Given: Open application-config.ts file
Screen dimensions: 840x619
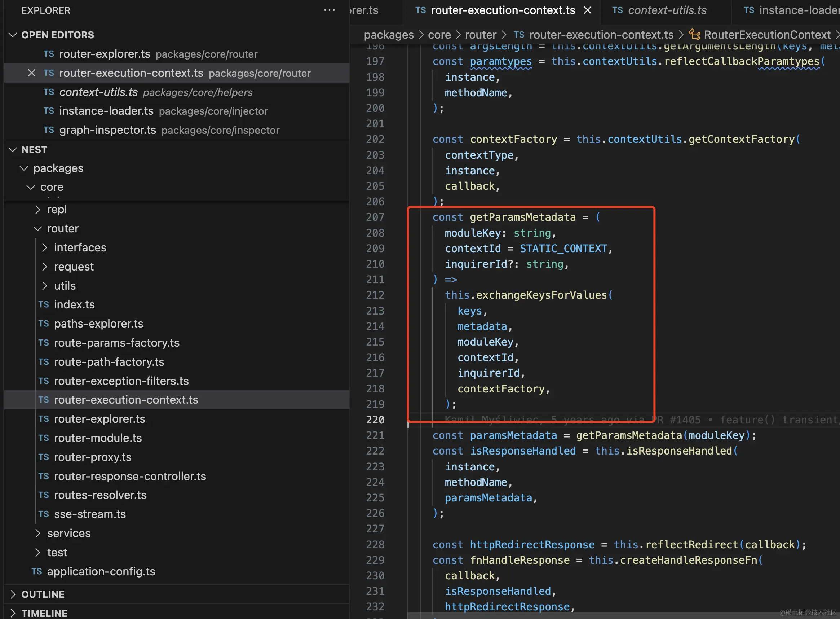Looking at the screenshot, I should point(176,571).
